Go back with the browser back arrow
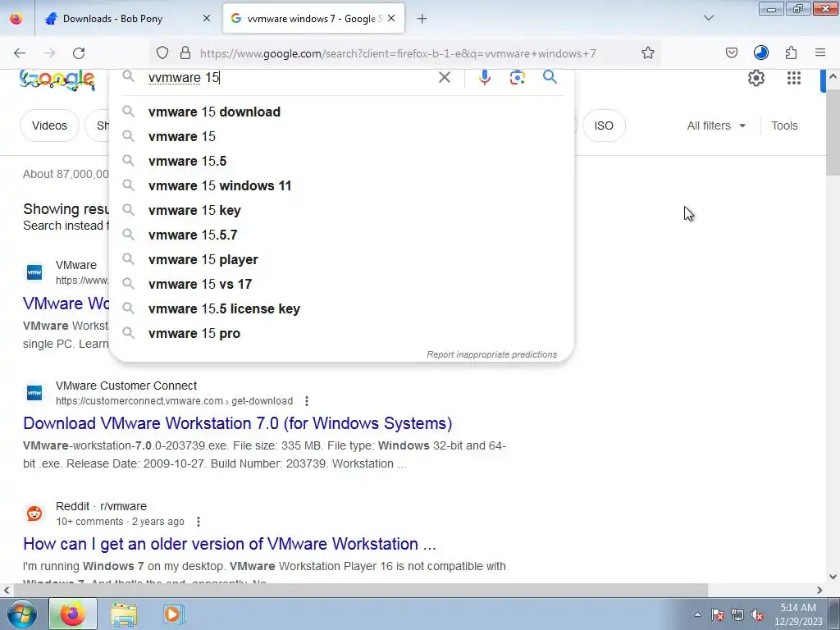This screenshot has height=630, width=840. click(20, 53)
